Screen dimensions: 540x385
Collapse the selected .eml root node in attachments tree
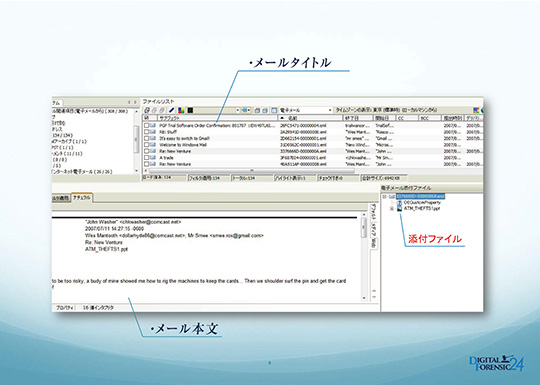(385, 197)
